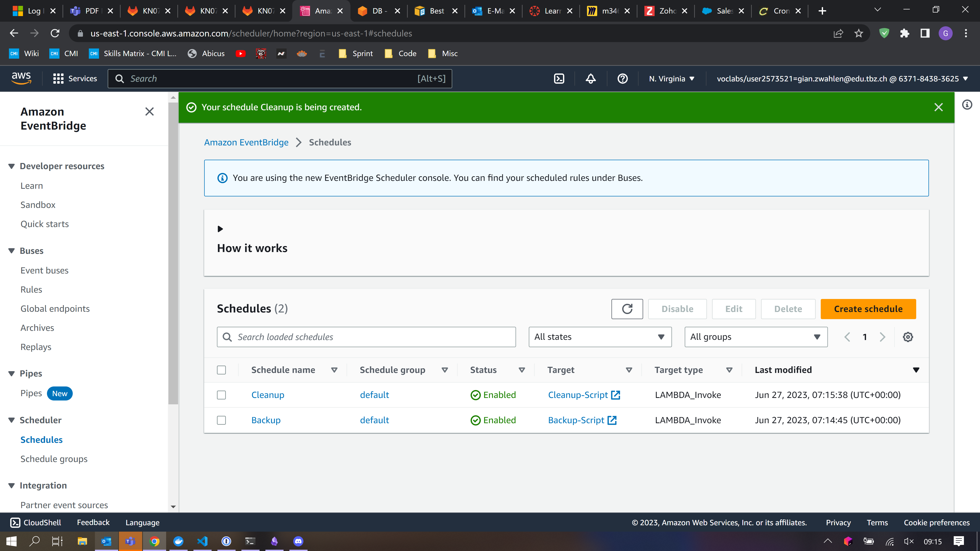Open Event buses in sidebar
The width and height of the screenshot is (980, 551).
44,270
